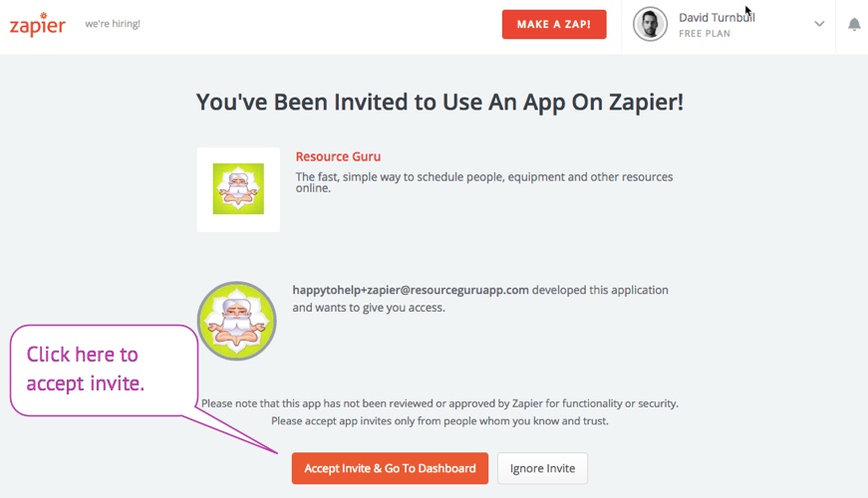868x498 pixels.
Task: Click the Resource Guru description text
Action: [483, 182]
